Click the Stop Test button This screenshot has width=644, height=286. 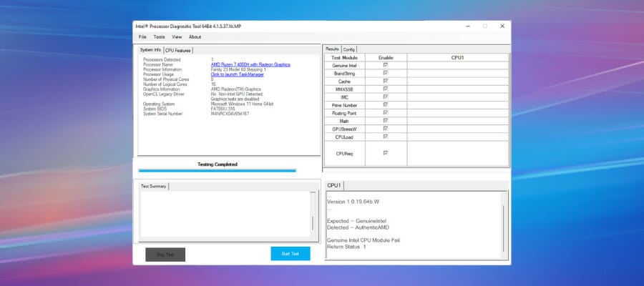165,255
